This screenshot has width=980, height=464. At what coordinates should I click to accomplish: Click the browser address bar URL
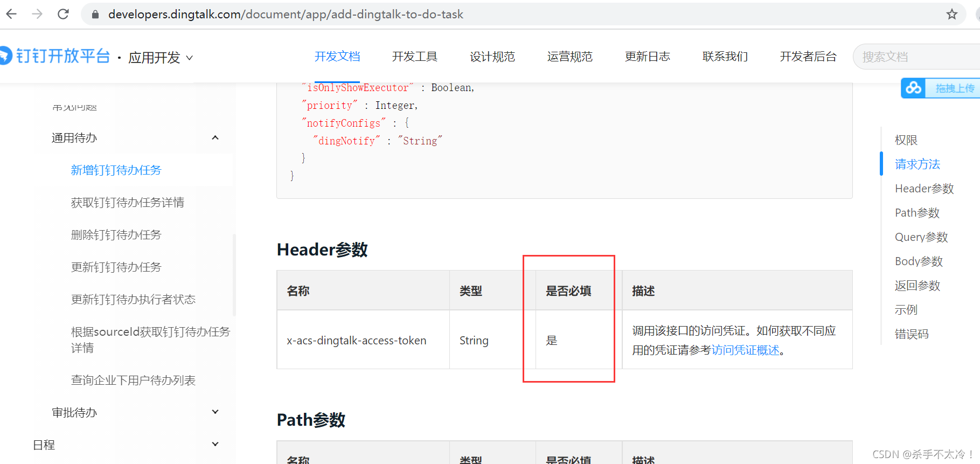(286, 15)
